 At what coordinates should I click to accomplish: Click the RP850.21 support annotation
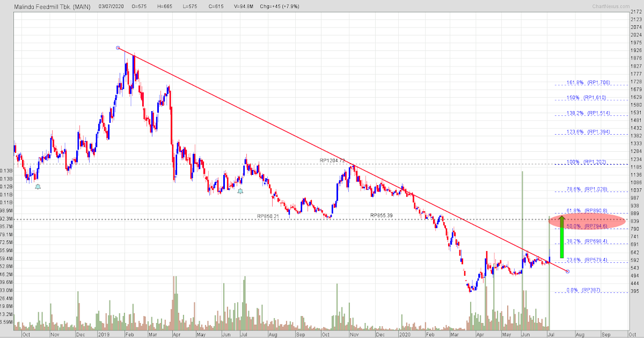click(268, 216)
